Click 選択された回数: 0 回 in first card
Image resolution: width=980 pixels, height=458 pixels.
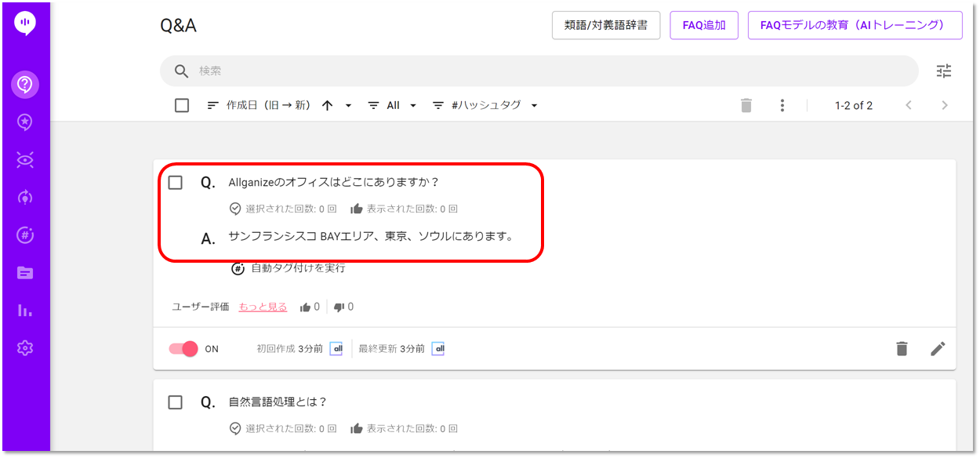click(291, 209)
